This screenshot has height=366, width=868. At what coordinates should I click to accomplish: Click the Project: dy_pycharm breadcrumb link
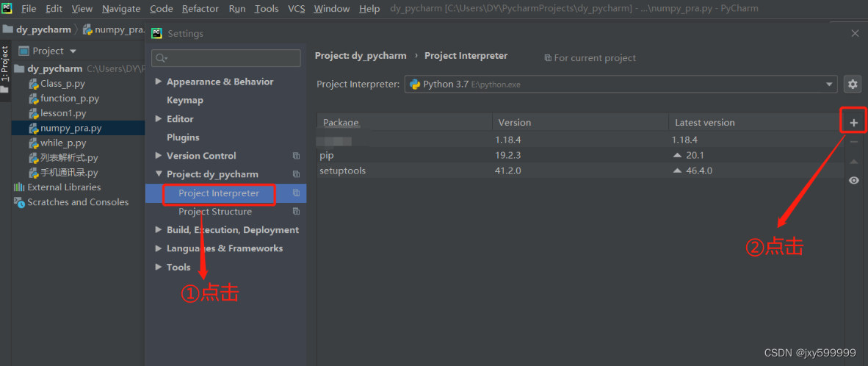[x=361, y=56]
